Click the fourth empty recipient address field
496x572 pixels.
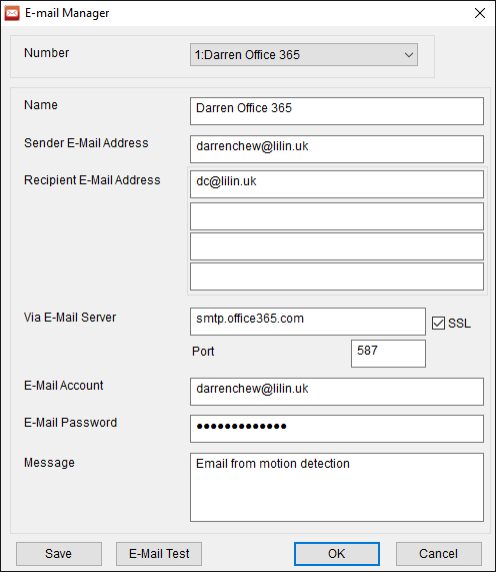click(x=337, y=277)
